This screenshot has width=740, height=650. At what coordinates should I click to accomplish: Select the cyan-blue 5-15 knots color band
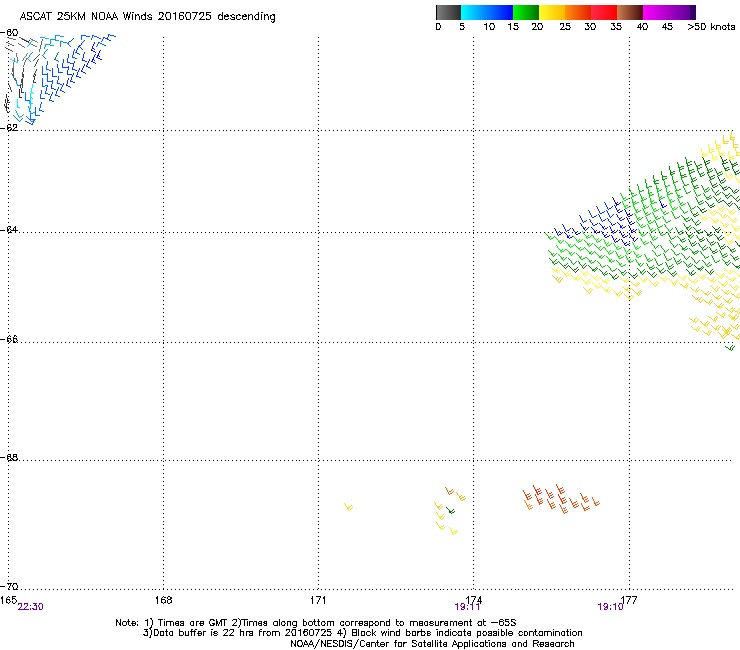(x=487, y=12)
